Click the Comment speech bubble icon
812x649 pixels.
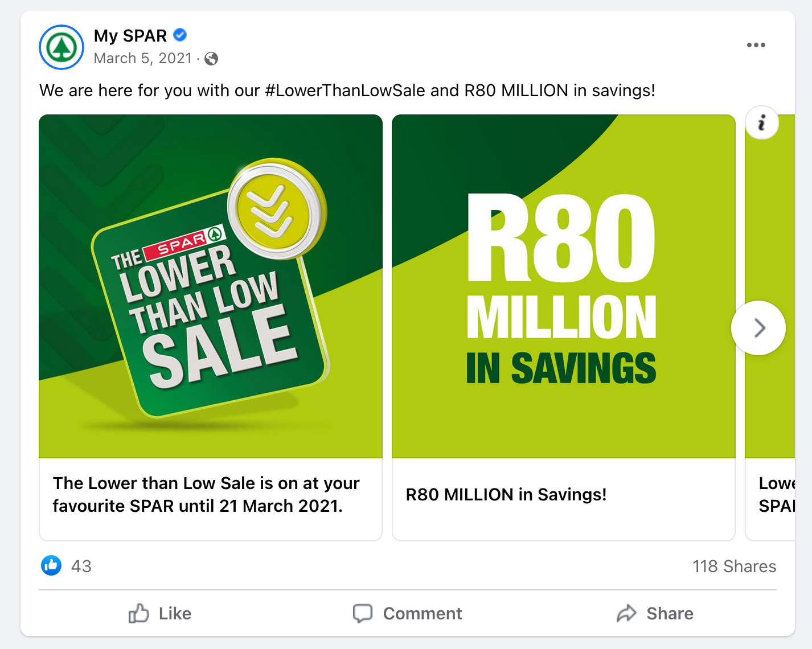coord(363,613)
